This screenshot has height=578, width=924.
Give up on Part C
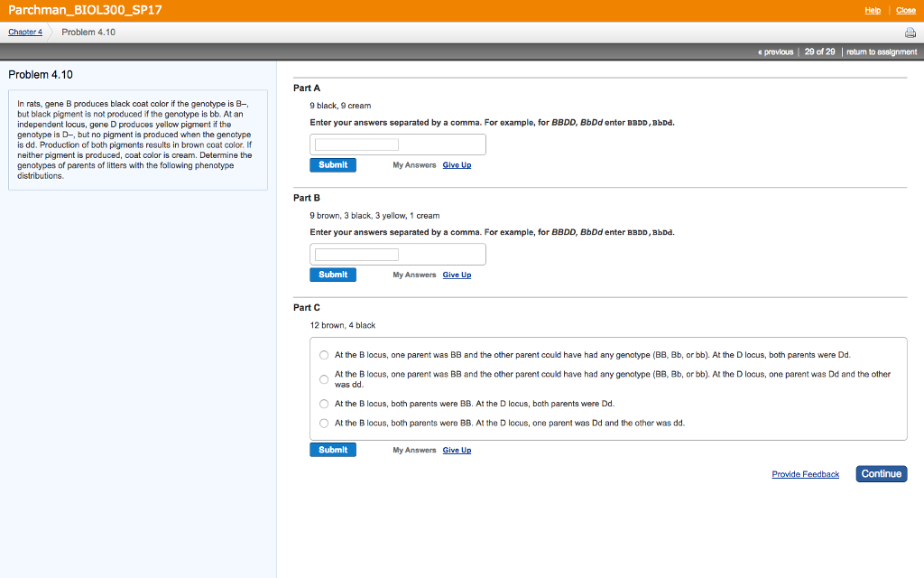[457, 450]
